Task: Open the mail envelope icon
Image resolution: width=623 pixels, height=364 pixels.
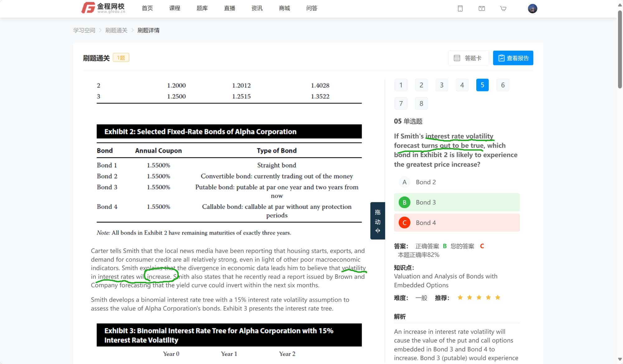Action: point(482,9)
